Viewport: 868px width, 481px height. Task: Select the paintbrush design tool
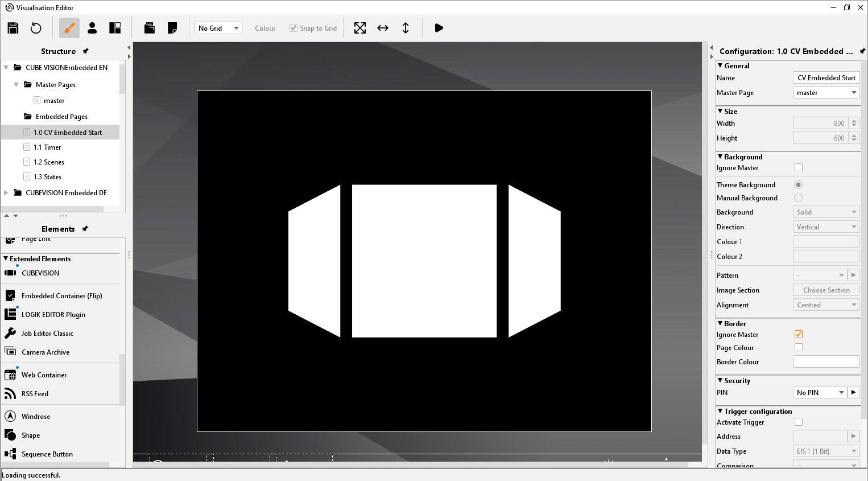point(69,28)
